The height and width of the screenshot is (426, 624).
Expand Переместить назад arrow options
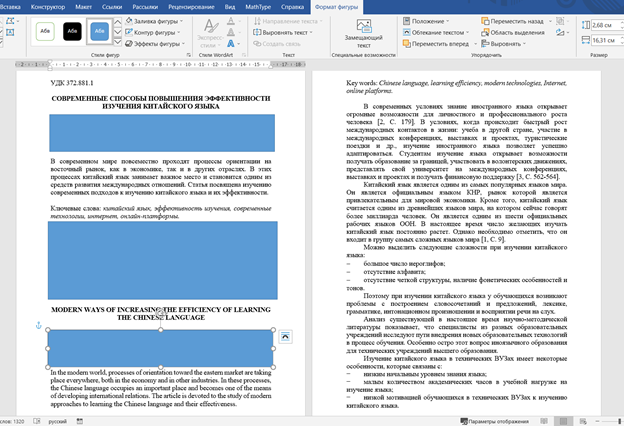point(550,21)
